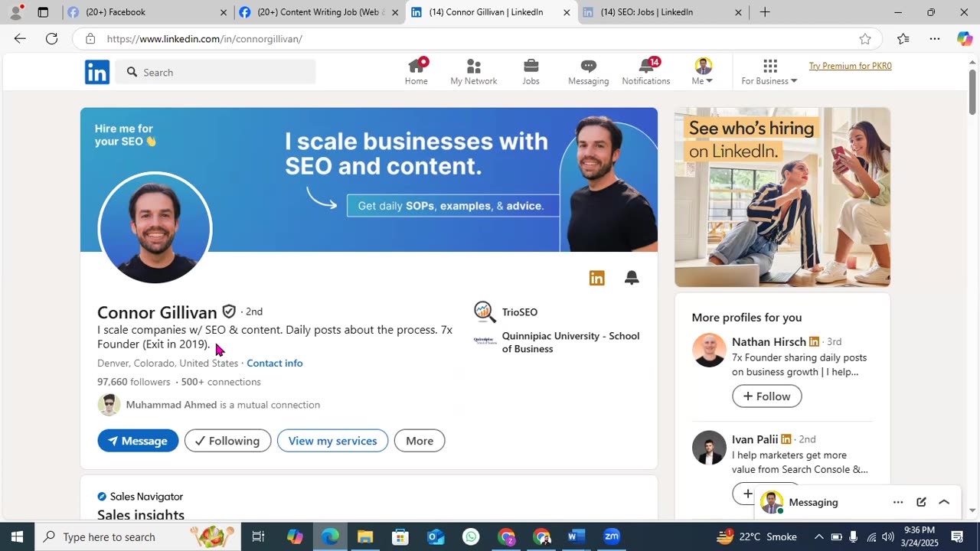Open File Explorer from the taskbar
Image resolution: width=980 pixels, height=551 pixels.
(365, 536)
